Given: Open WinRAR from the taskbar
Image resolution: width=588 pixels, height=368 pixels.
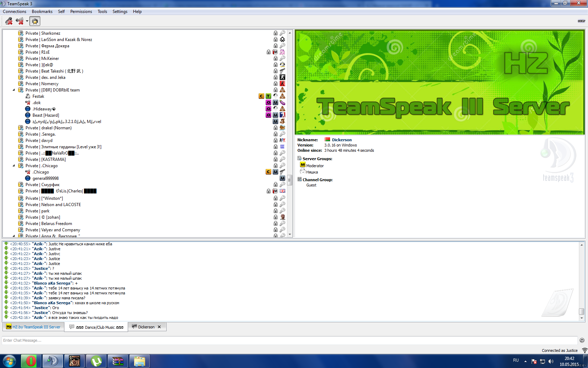Looking at the screenshot, I should (118, 361).
